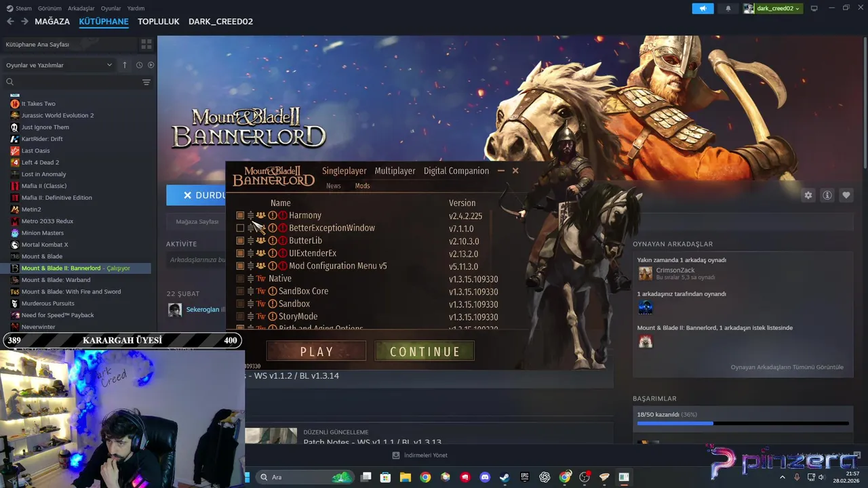Toggle the SandBox Core module checkbox

tap(240, 291)
